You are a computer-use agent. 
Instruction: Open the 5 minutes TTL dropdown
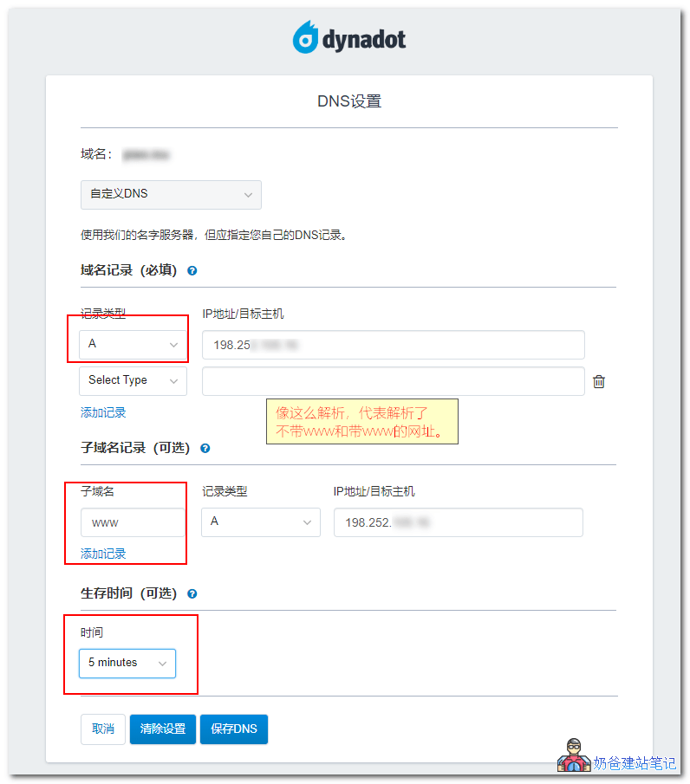(x=127, y=663)
